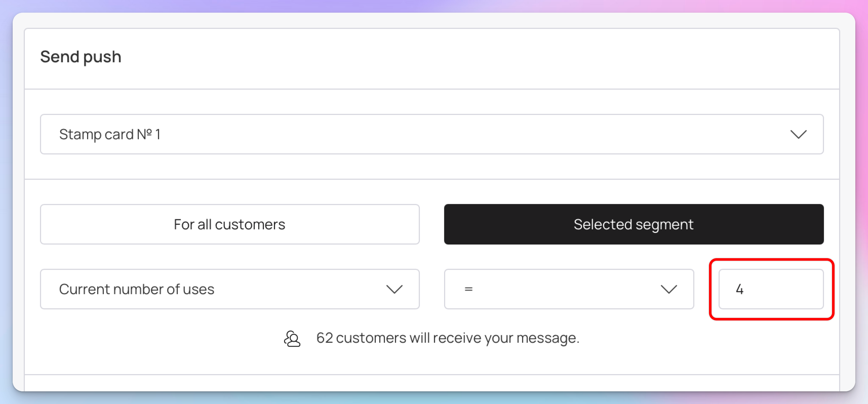Open the comparison operator dropdown
868x404 pixels.
pos(568,289)
